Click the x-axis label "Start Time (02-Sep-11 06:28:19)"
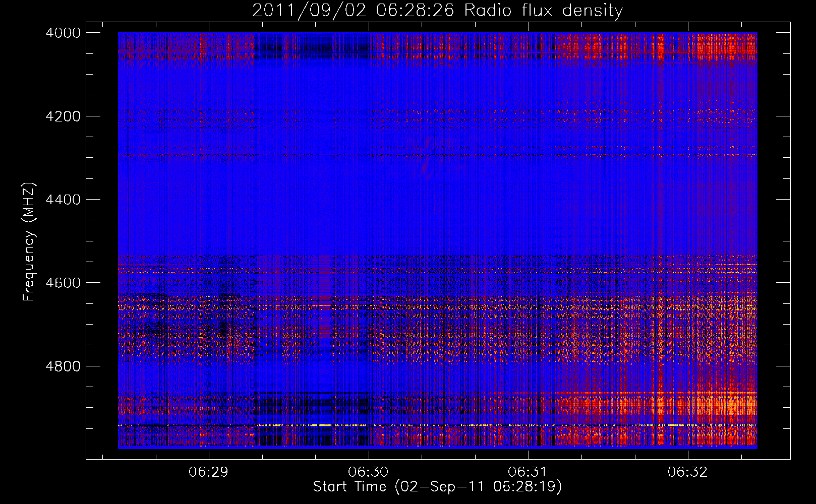The height and width of the screenshot is (504, 816). [x=437, y=487]
